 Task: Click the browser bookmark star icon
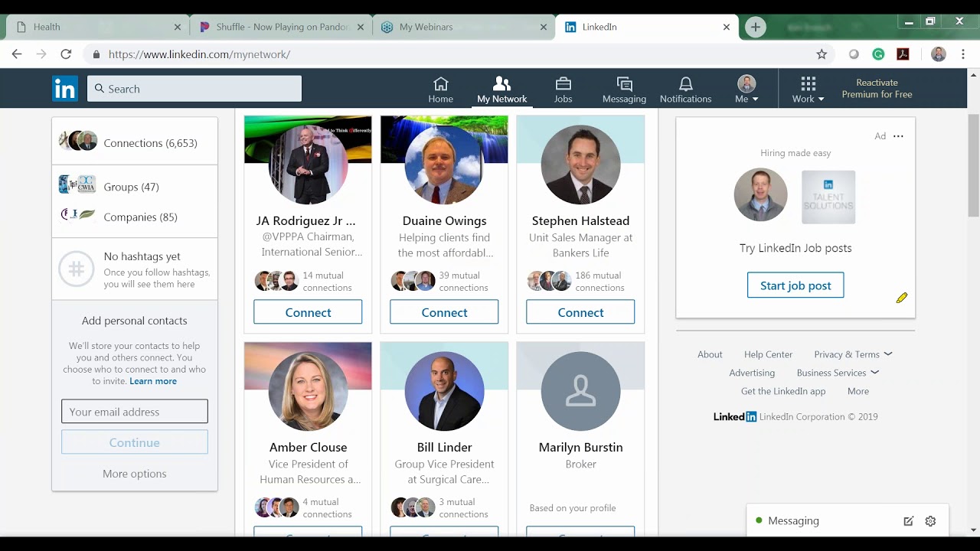point(822,54)
